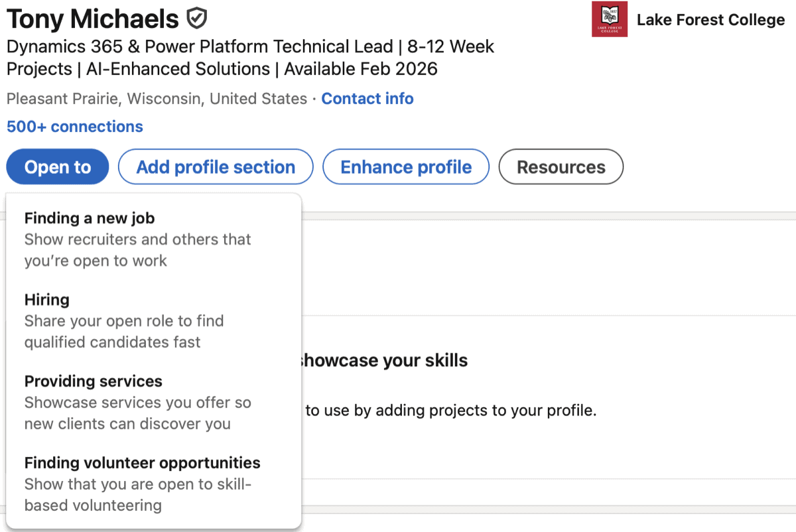
Task: Click Add profile section button
Action: click(215, 166)
